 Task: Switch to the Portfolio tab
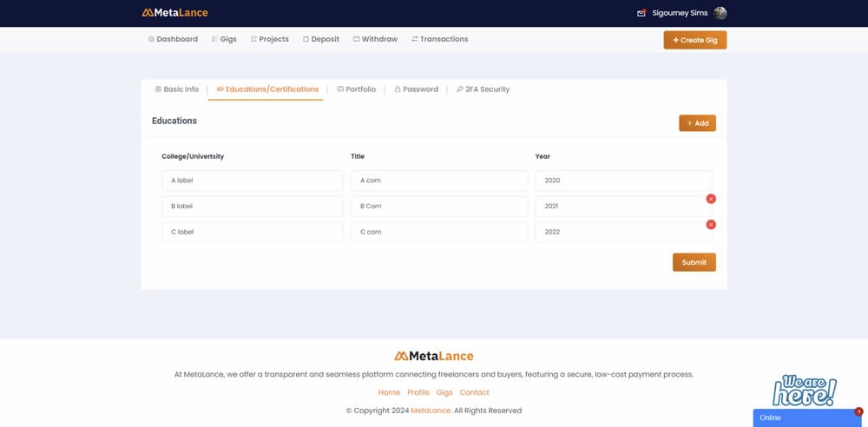click(357, 89)
